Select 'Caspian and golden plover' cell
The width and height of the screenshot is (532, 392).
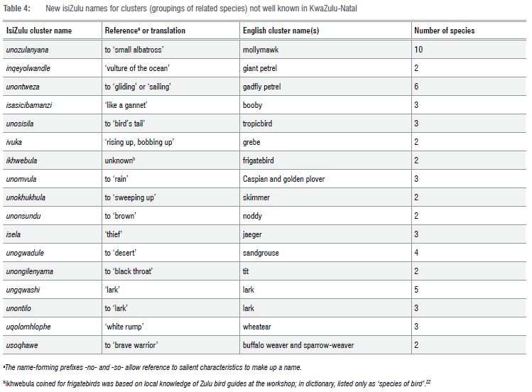tap(284, 179)
